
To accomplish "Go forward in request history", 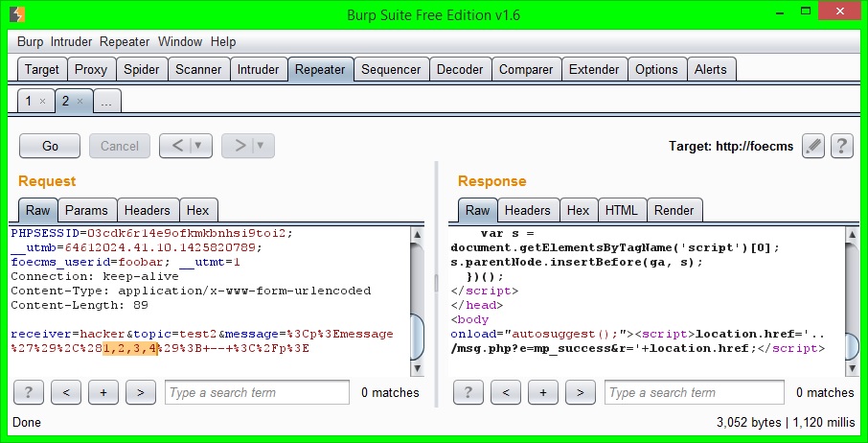I will point(240,146).
